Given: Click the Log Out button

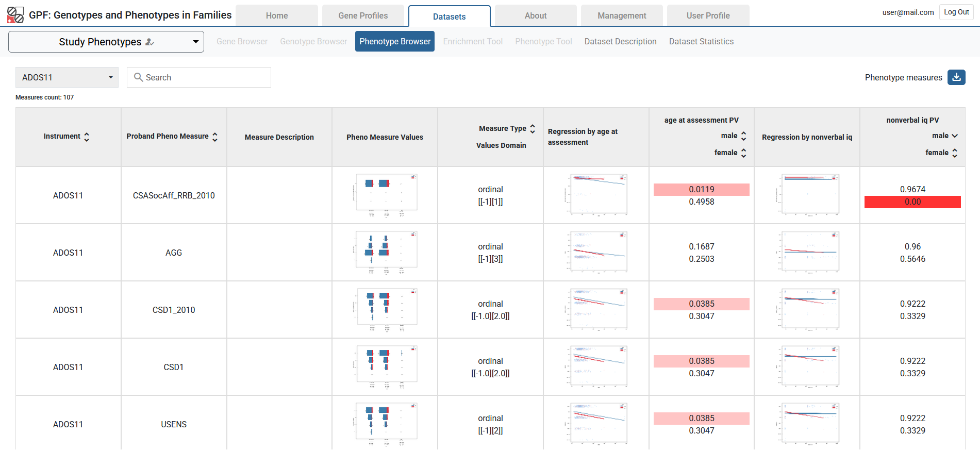Looking at the screenshot, I should tap(956, 12).
